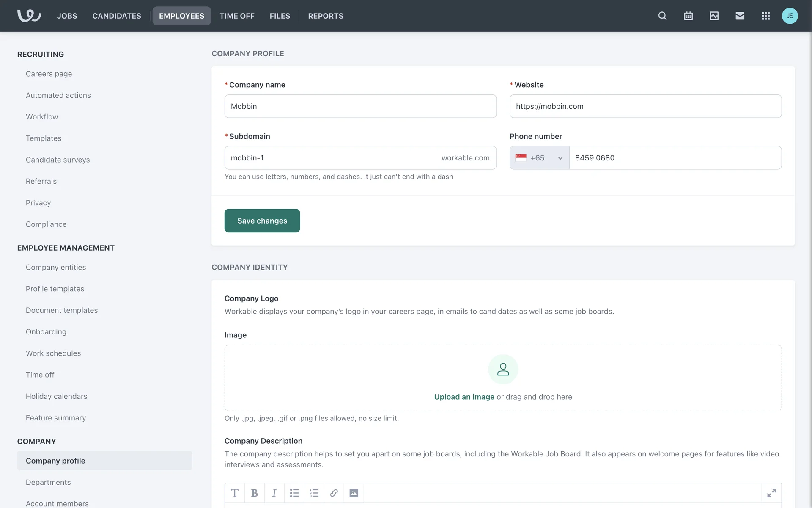This screenshot has height=508, width=812.
Task: Open the text style heading dropdown
Action: (x=235, y=493)
